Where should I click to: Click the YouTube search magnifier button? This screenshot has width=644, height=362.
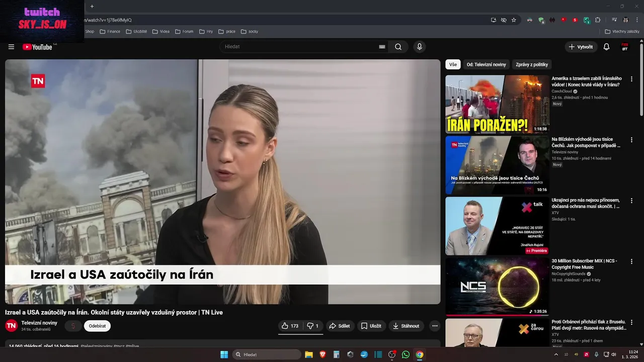pos(398,47)
